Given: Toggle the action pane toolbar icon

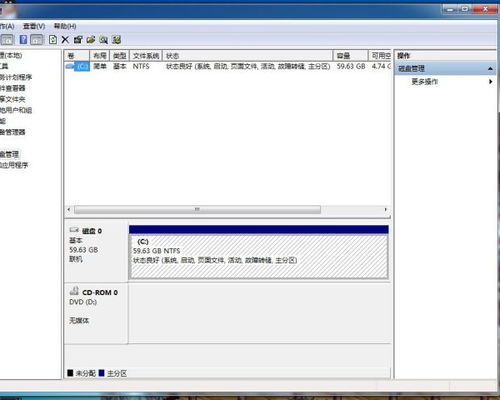Looking at the screenshot, I should click(x=37, y=40).
